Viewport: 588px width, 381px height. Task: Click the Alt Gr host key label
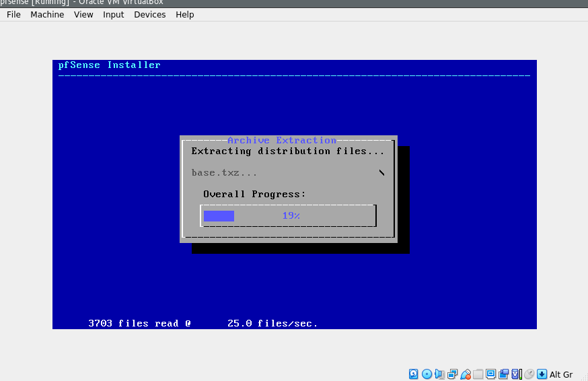561,374
